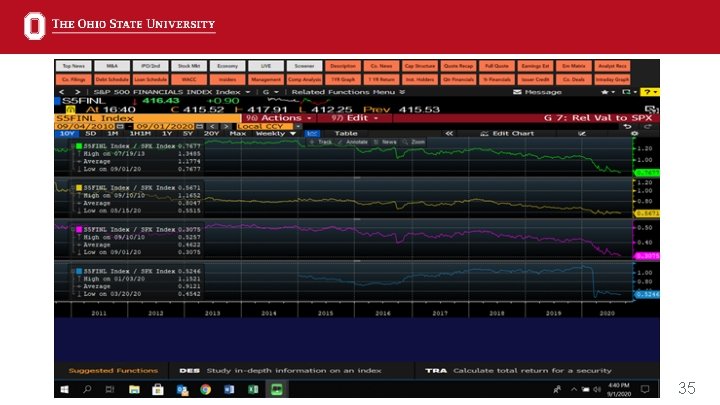Click the green S5FINL series swatch

pos(79,146)
